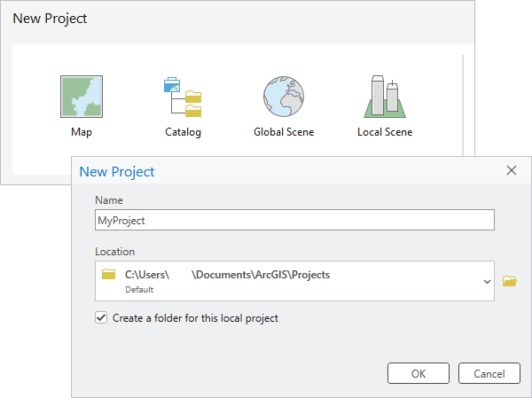Click the 'Local Scene' template label
The height and width of the screenshot is (398, 532).
click(x=384, y=132)
